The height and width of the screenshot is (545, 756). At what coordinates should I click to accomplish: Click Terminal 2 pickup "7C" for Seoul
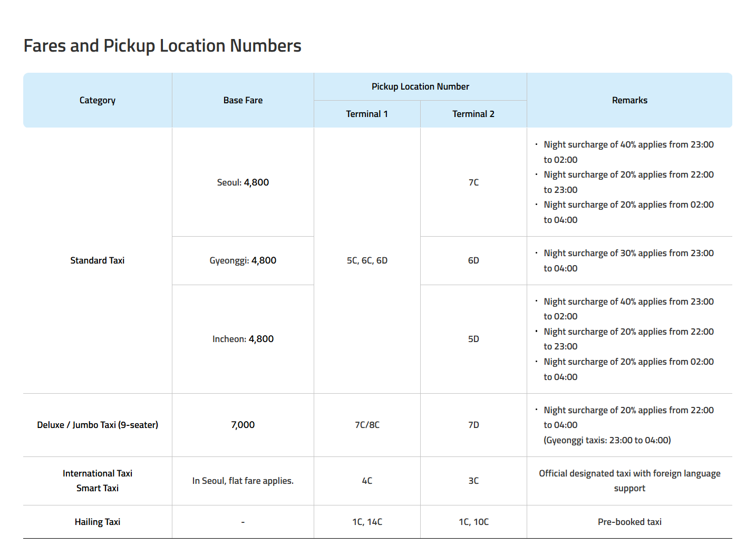click(x=473, y=182)
